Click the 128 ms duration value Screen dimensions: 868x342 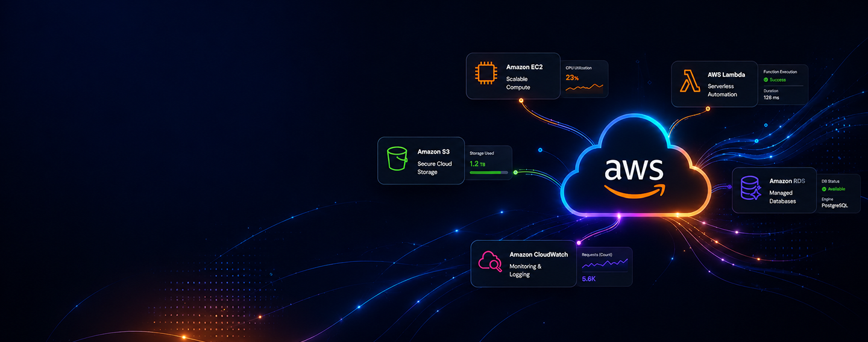(x=771, y=98)
